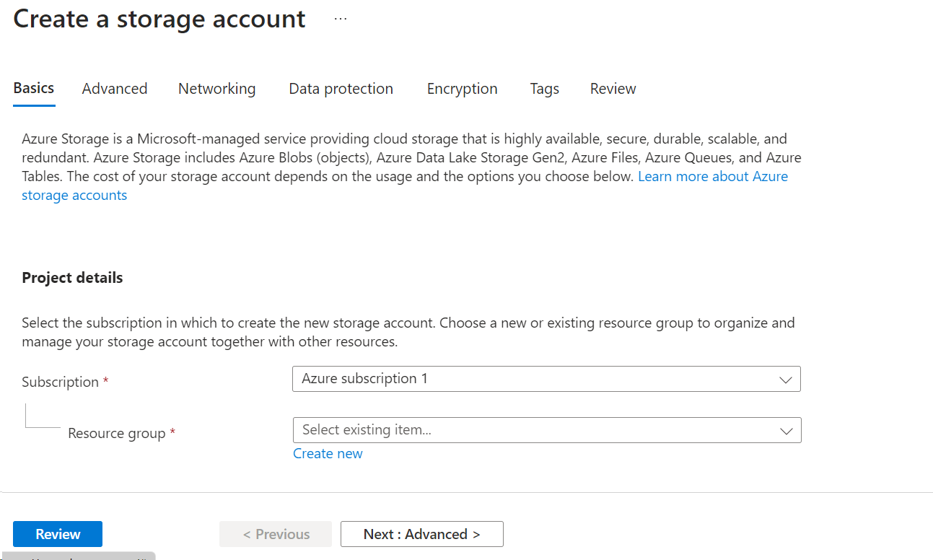933x560 pixels.
Task: Click the Resource group field label
Action: click(x=116, y=434)
